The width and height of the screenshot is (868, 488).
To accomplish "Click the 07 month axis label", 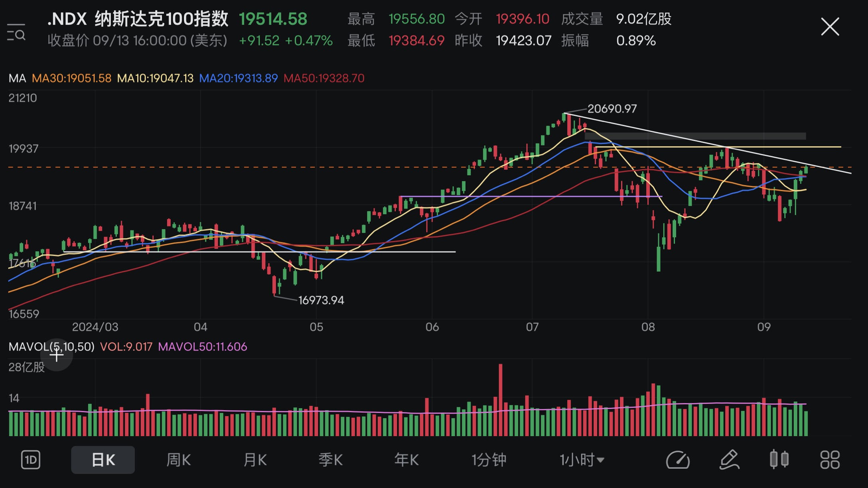I will (532, 327).
